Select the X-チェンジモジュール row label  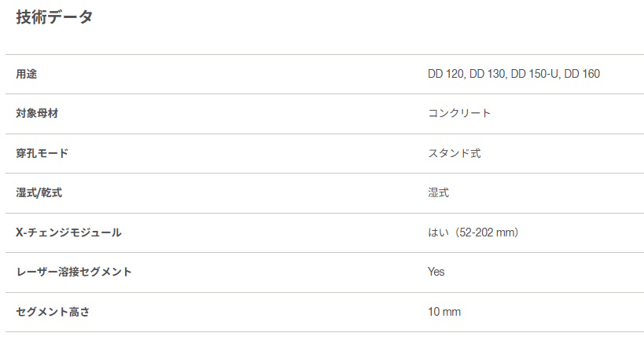click(68, 232)
